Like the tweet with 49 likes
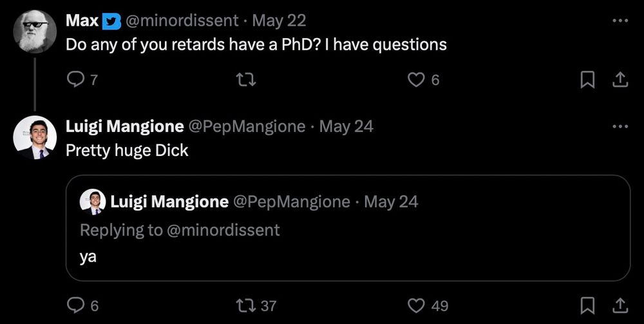 pyautogui.click(x=417, y=305)
